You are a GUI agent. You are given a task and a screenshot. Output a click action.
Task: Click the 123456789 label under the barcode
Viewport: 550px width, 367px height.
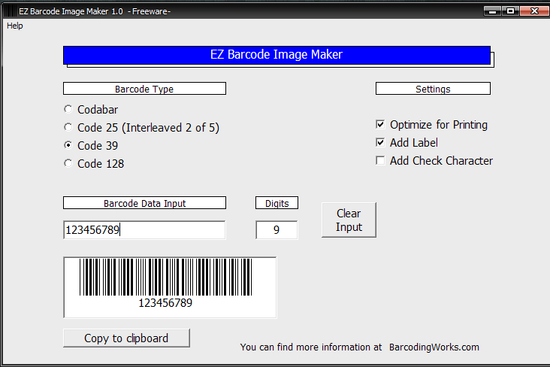(165, 303)
